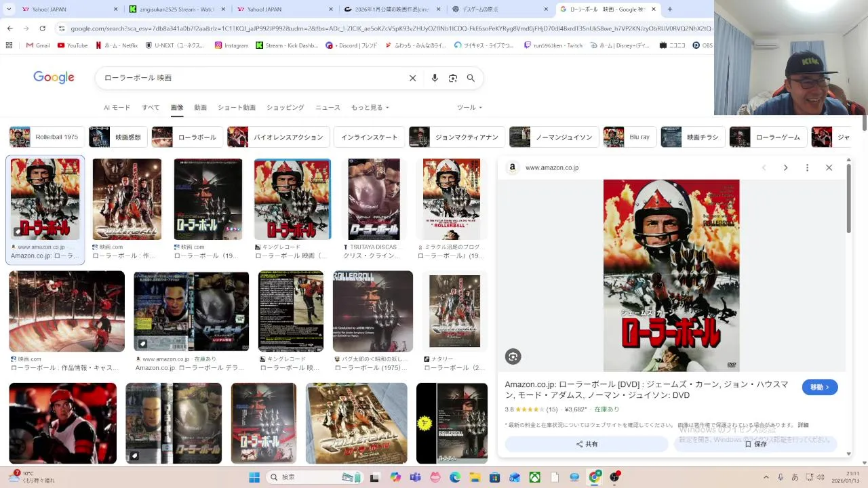Open File Explorer from taskbar
The width and height of the screenshot is (868, 488).
475,477
